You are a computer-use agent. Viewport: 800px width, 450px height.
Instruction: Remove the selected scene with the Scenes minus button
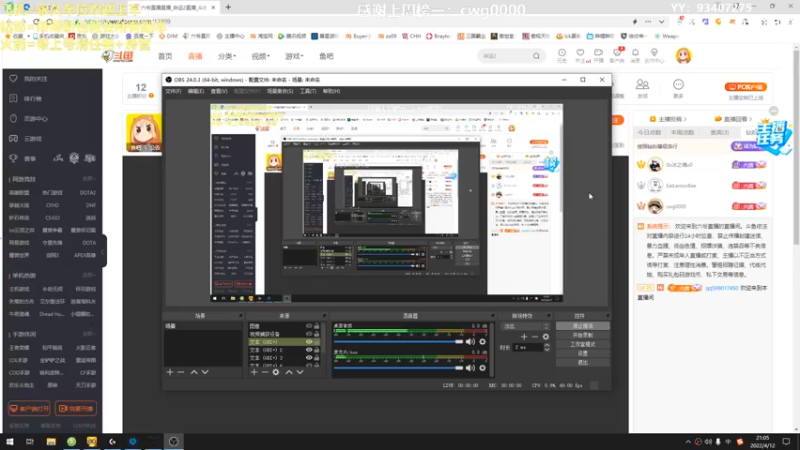click(181, 372)
